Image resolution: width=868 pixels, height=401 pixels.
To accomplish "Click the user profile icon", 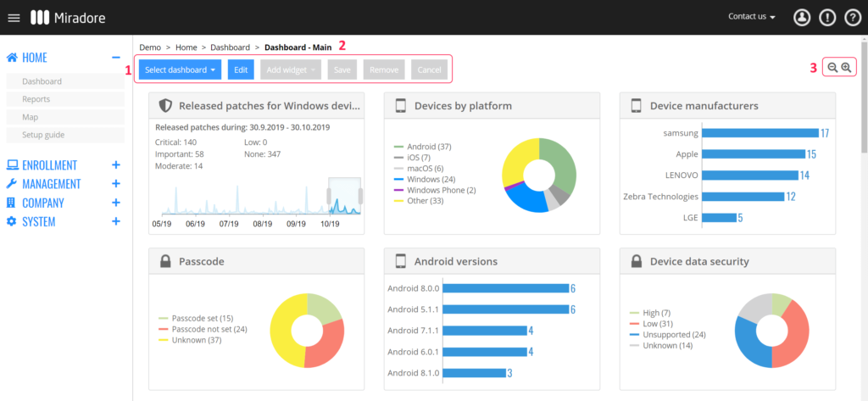I will click(801, 17).
